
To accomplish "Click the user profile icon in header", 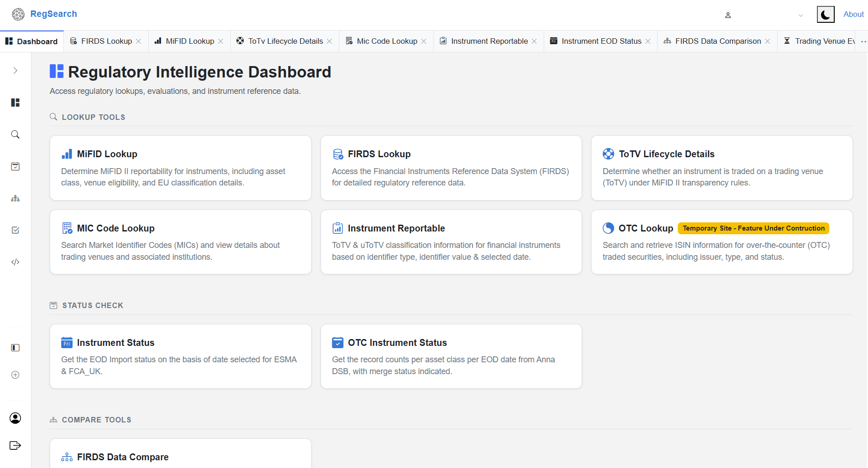I will (728, 15).
